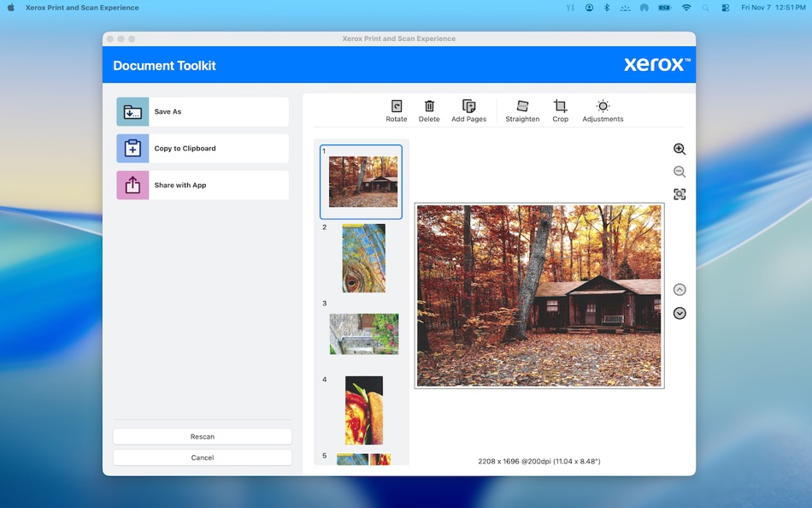Open the Xerox Print and Scan Experience menu
This screenshot has width=812, height=508.
click(x=81, y=8)
